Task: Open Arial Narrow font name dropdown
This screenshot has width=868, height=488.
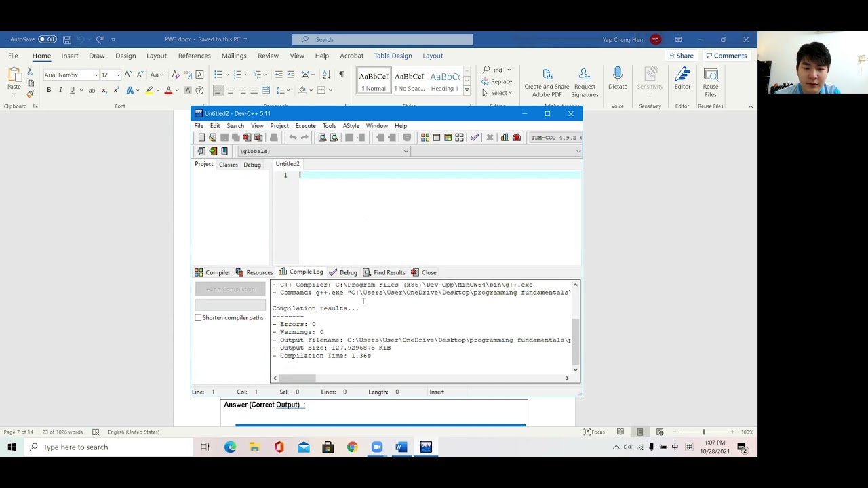Action: (96, 75)
